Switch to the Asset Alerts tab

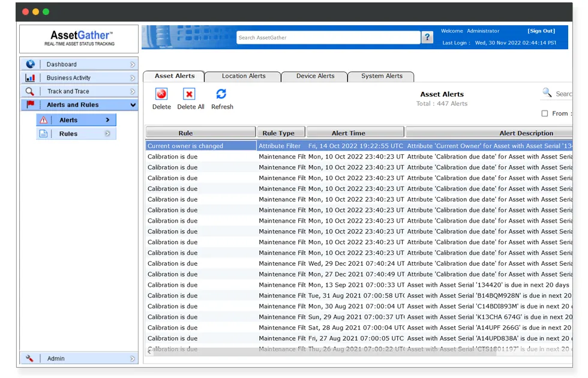pyautogui.click(x=175, y=76)
